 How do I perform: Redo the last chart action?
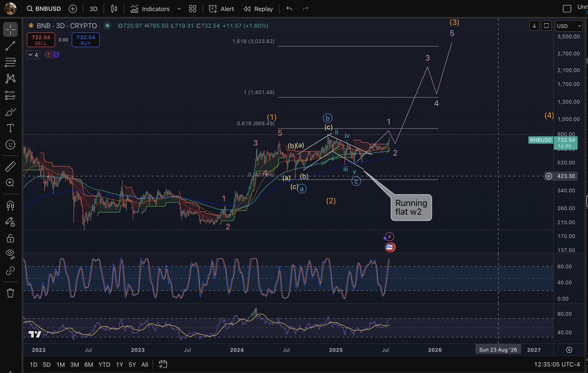click(306, 9)
